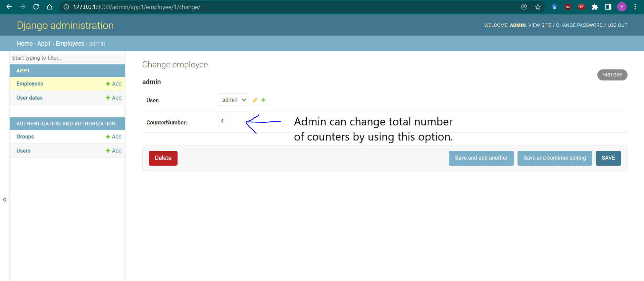Image resolution: width=644 pixels, height=281 pixels.
Task: View the employee History button
Action: click(612, 75)
